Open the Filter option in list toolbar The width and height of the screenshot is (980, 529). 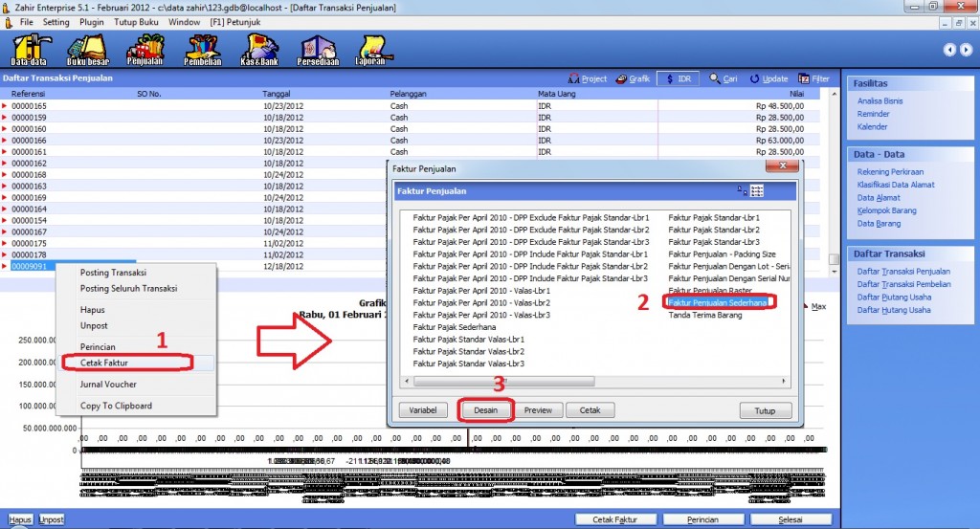tap(813, 78)
